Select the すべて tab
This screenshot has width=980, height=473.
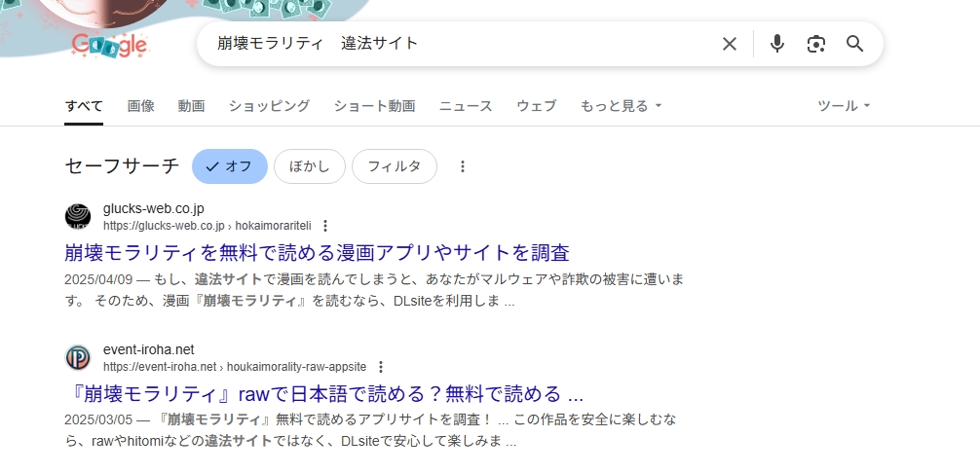(84, 106)
